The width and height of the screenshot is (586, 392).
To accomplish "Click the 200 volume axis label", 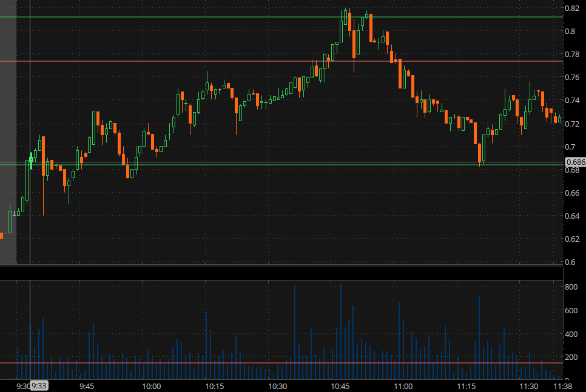I will (x=571, y=357).
